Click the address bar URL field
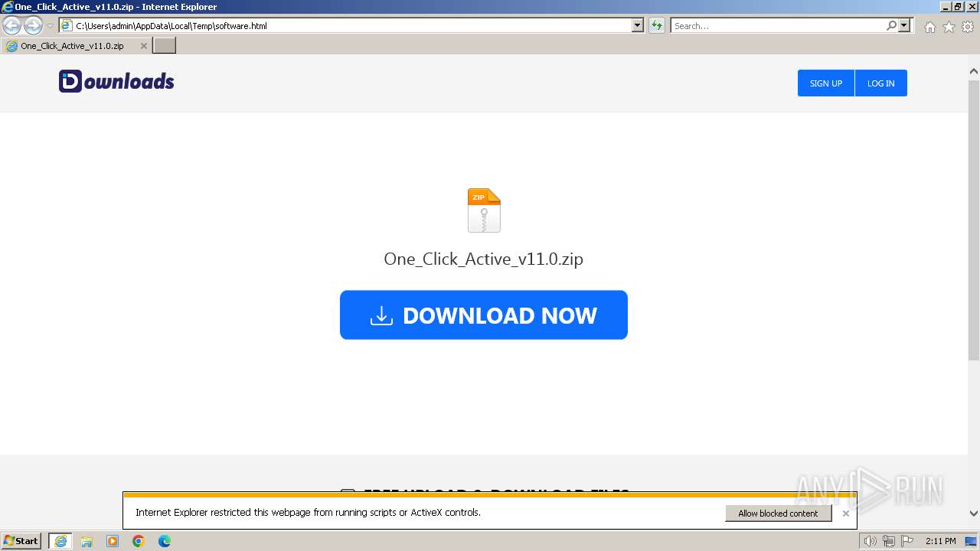980x551 pixels. 345,25
